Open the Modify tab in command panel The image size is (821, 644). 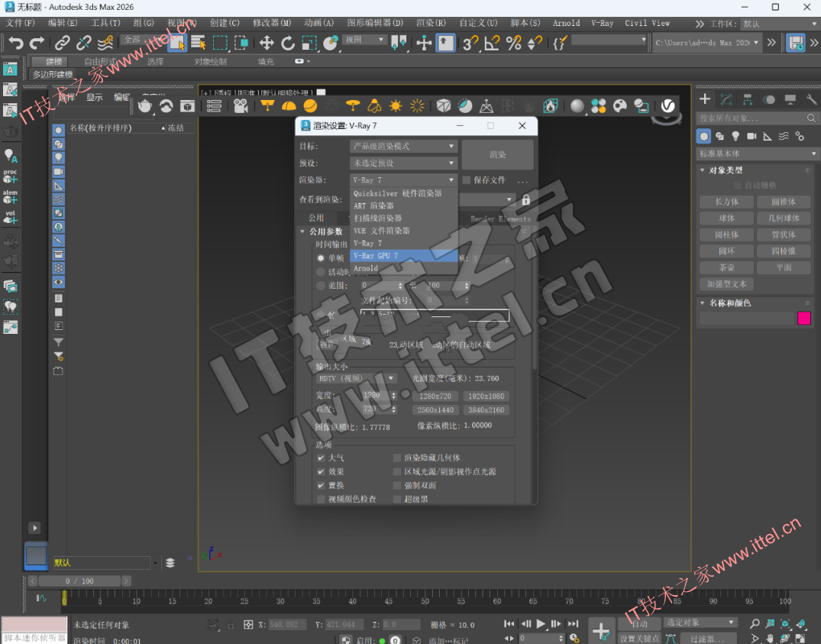(x=726, y=99)
